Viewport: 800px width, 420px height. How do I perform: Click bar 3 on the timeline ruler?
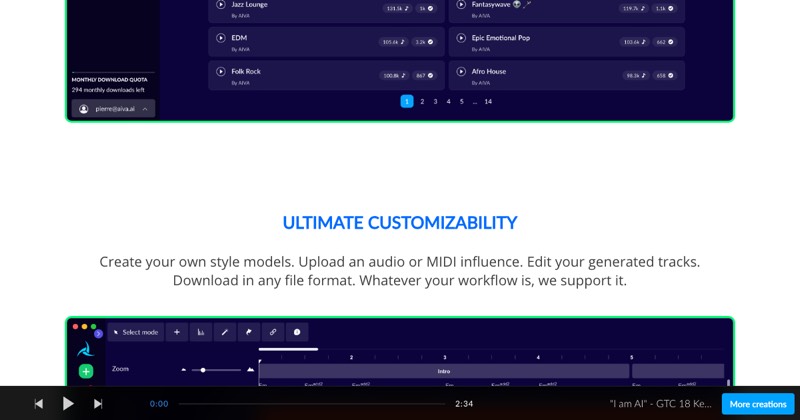pos(444,357)
